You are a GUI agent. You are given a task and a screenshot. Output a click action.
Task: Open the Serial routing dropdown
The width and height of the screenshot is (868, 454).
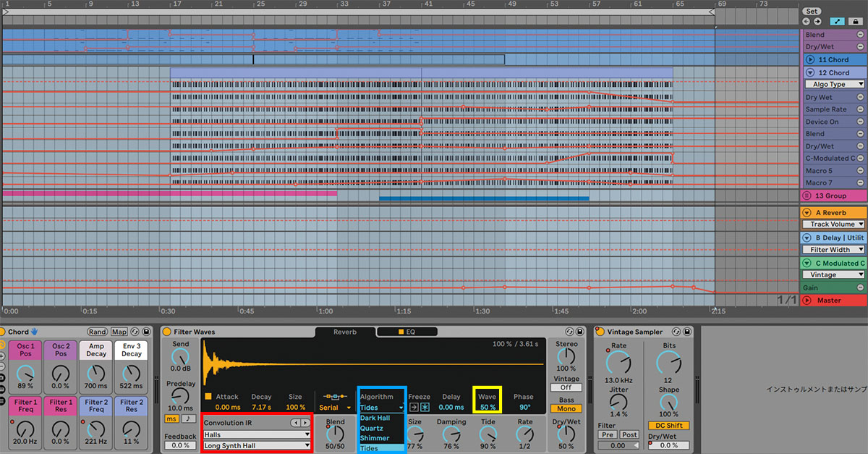pyautogui.click(x=335, y=408)
